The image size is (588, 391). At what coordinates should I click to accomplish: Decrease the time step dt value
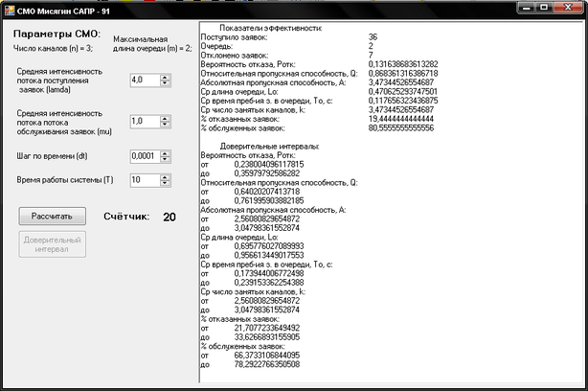(x=165, y=159)
